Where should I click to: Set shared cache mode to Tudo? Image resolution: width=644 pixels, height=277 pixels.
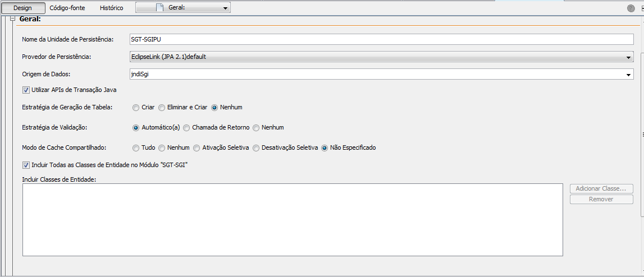point(135,147)
